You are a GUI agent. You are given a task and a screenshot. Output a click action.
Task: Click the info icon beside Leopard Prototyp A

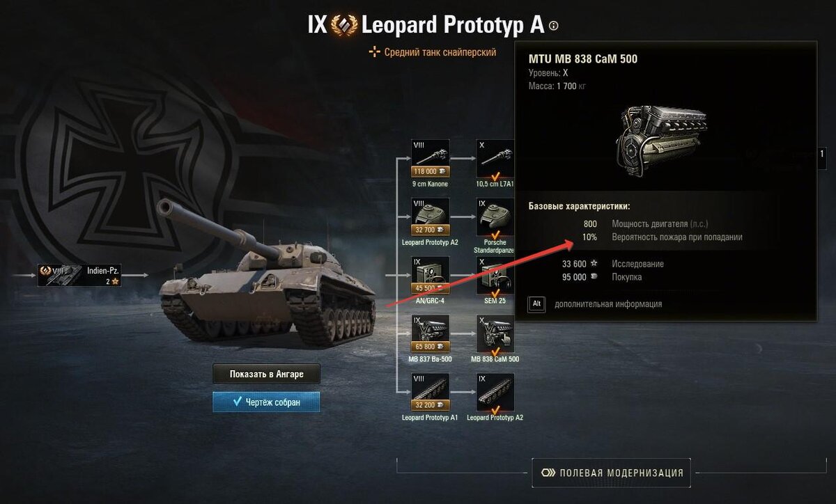(x=554, y=26)
